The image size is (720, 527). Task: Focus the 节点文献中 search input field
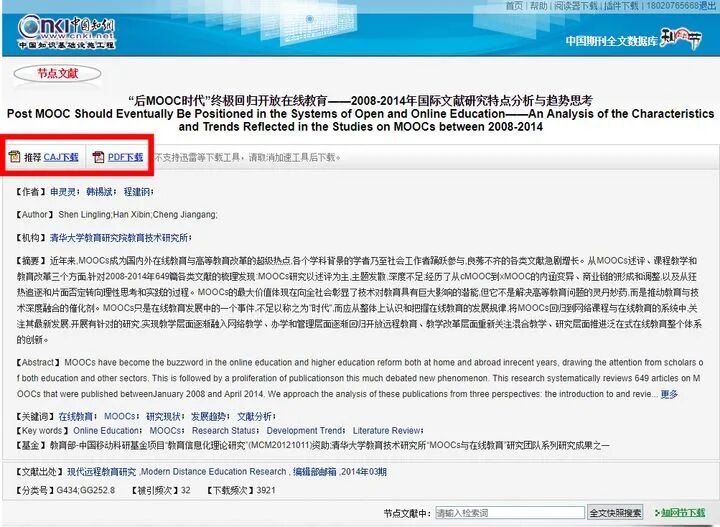coord(510,513)
